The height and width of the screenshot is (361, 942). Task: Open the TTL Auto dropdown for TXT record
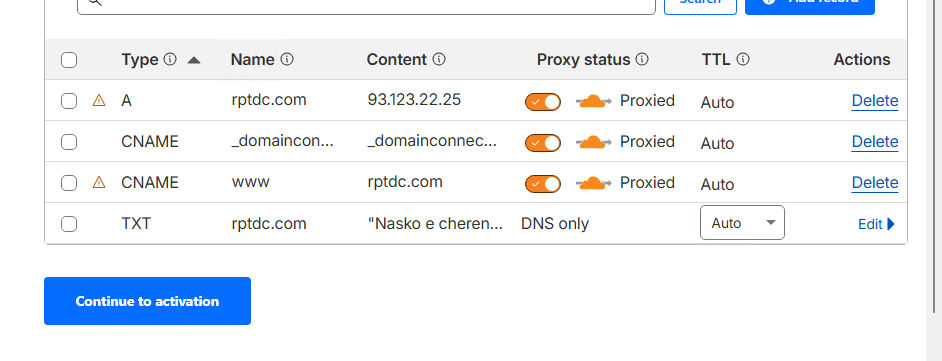pos(743,223)
